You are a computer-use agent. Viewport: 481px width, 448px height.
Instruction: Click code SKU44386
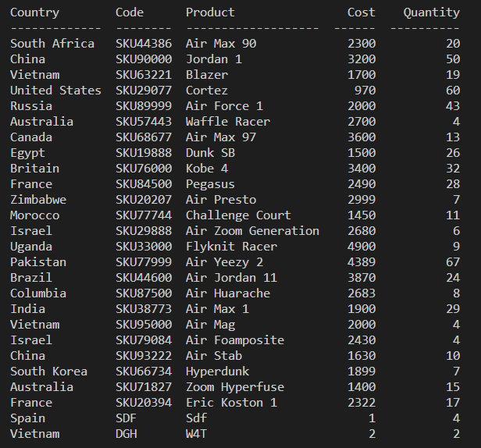tap(144, 44)
